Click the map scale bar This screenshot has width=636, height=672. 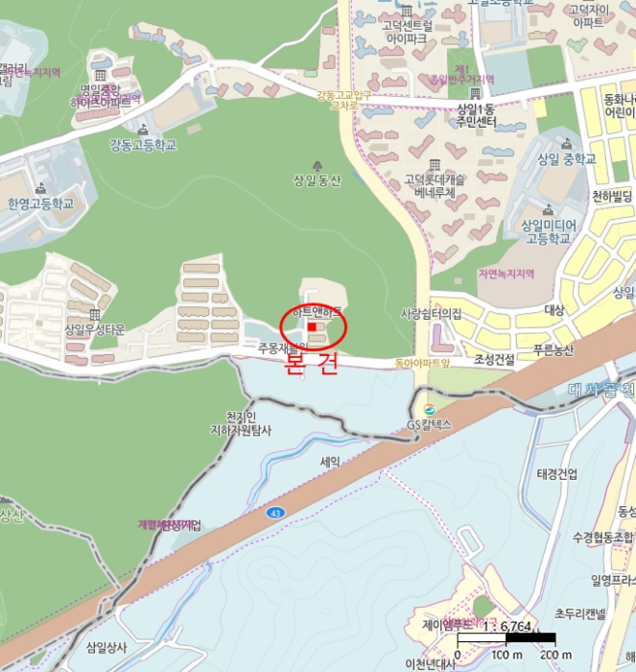[506, 638]
